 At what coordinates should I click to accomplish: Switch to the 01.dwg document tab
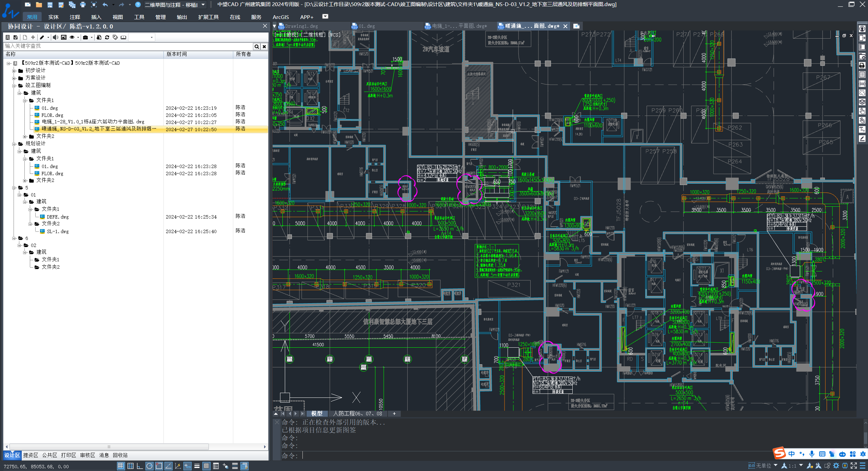point(367,26)
